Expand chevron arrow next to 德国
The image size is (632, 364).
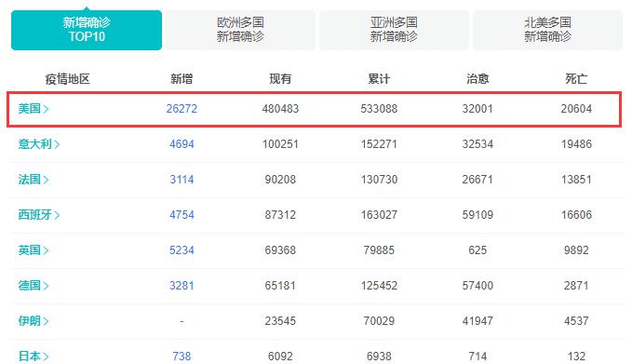coord(46,286)
